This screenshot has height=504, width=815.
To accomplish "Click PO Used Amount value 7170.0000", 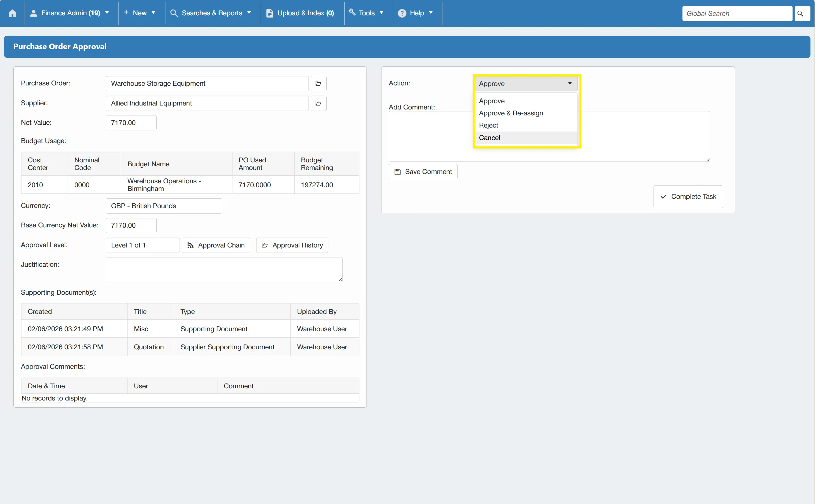I will pyautogui.click(x=255, y=185).
